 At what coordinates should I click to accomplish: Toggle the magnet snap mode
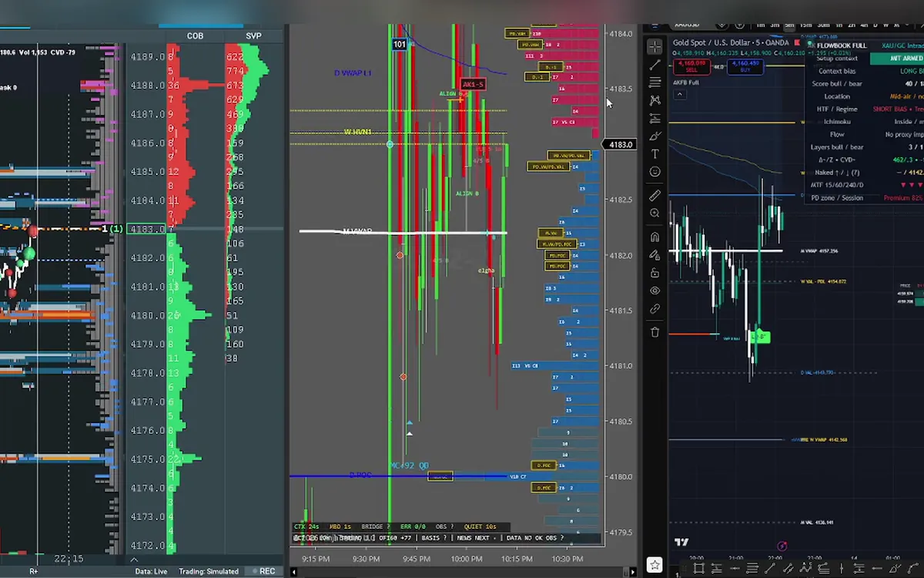(654, 237)
